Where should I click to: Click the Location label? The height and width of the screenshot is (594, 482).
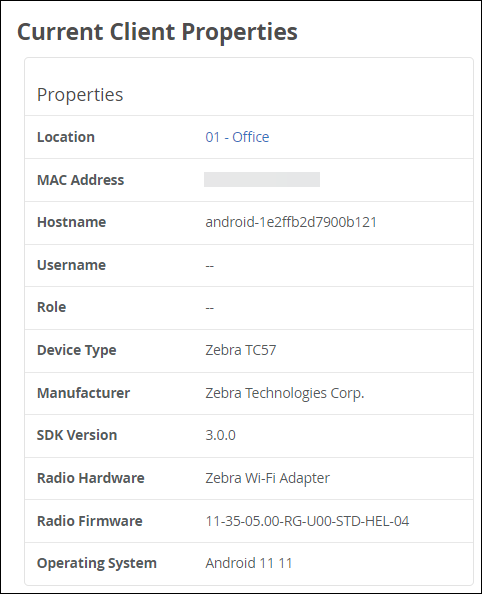(x=66, y=137)
